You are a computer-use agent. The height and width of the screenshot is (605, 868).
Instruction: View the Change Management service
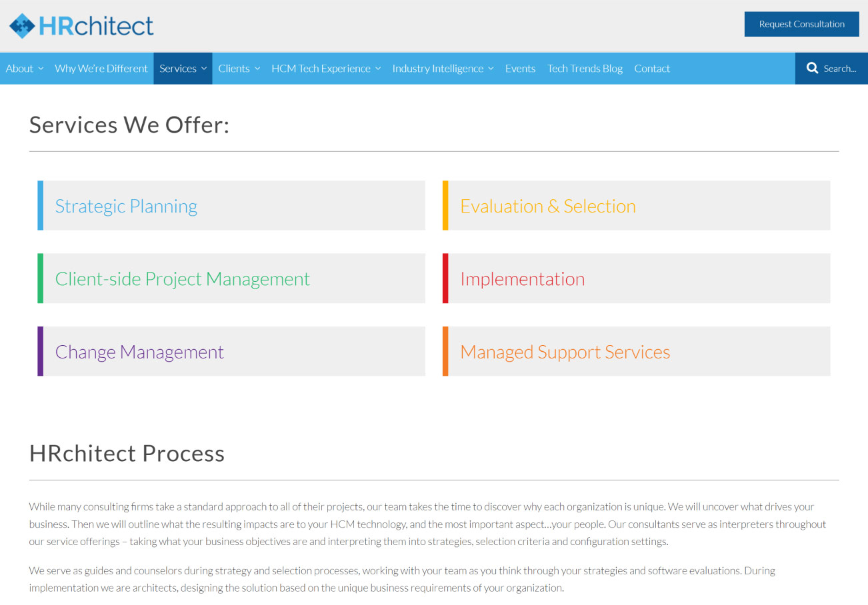(x=139, y=352)
